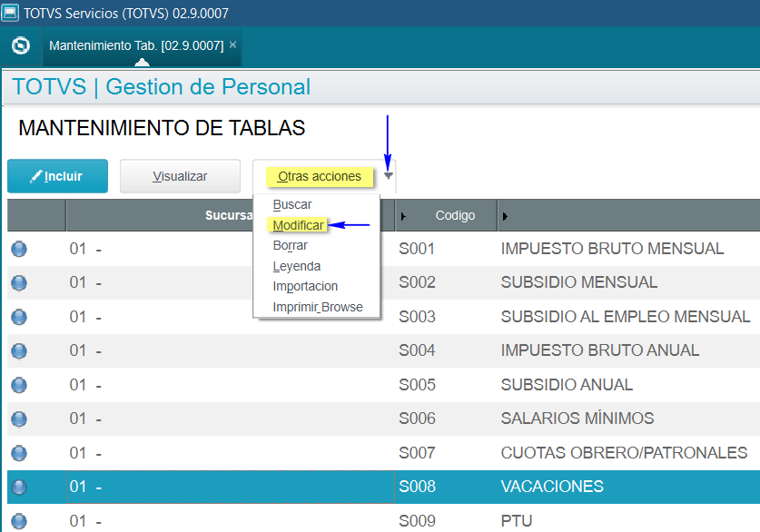Select code cell S002
The image size is (760, 532).
click(417, 282)
